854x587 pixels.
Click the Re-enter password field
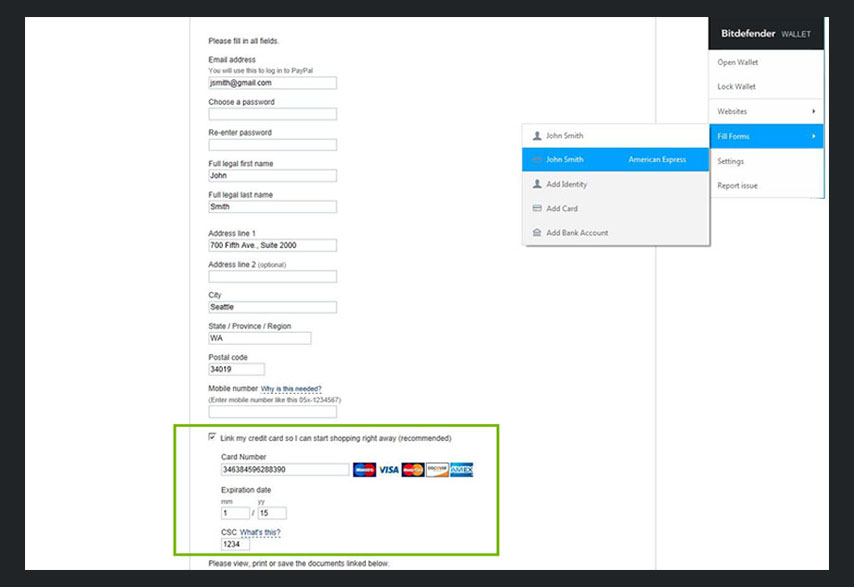(272, 145)
